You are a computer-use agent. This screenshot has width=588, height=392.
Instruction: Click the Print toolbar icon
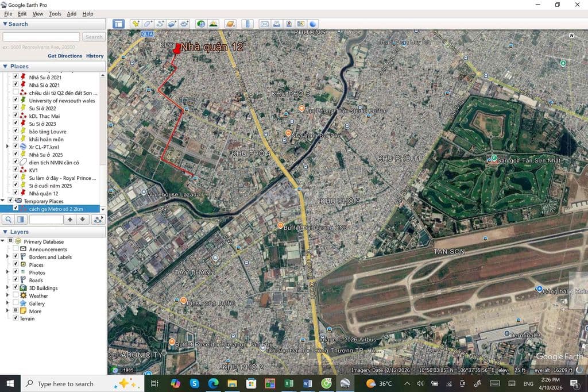(277, 24)
